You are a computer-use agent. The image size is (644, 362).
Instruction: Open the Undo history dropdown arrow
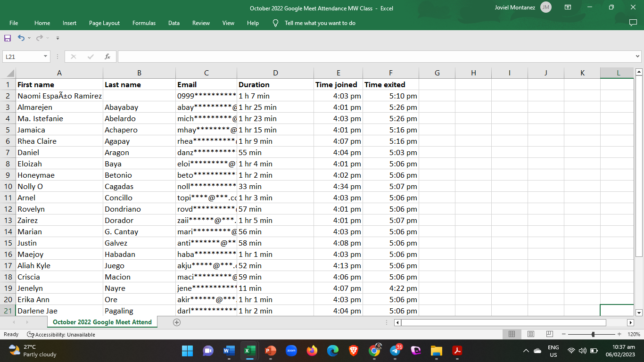[29, 38]
